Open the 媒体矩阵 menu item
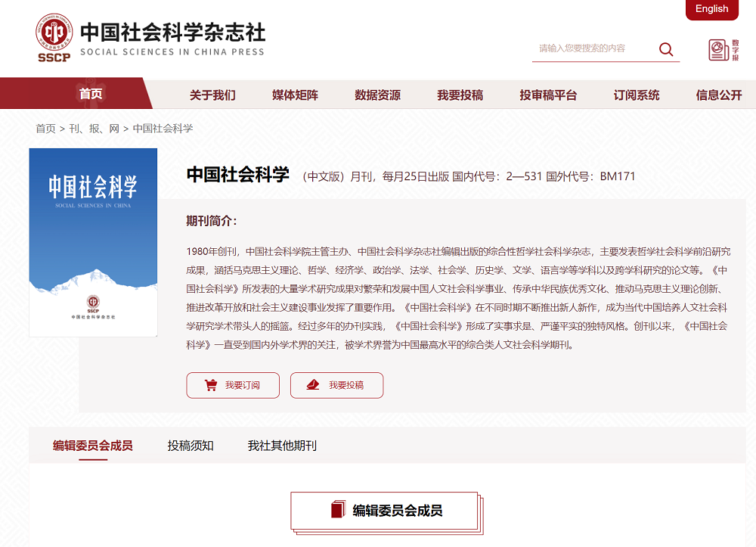756x547 pixels. 293,93
